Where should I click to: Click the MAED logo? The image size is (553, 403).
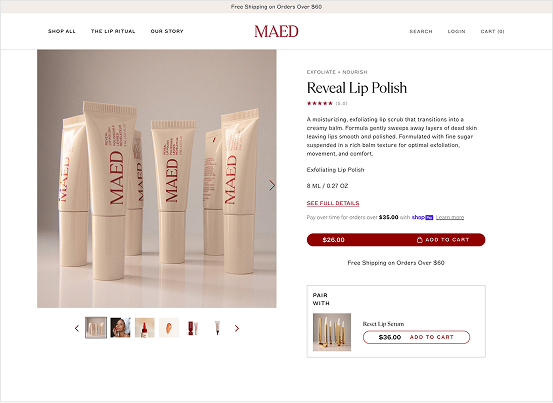click(276, 31)
